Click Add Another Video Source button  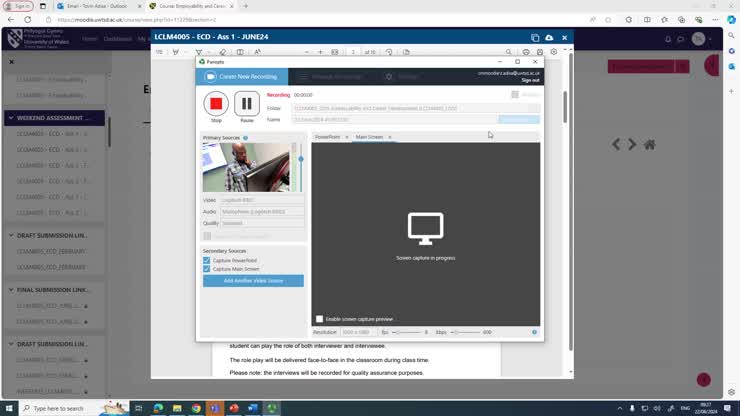click(x=253, y=281)
